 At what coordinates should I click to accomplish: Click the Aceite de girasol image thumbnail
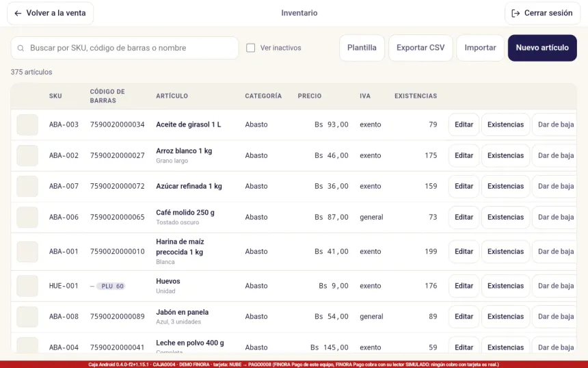[x=27, y=124]
